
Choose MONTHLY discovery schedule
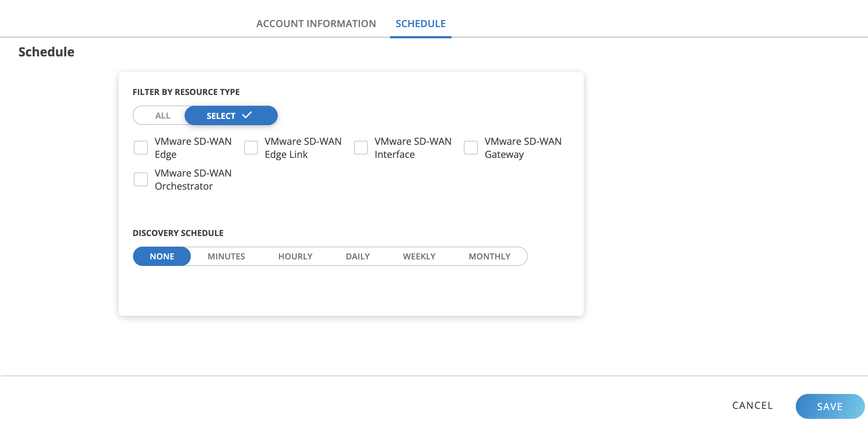tap(489, 257)
